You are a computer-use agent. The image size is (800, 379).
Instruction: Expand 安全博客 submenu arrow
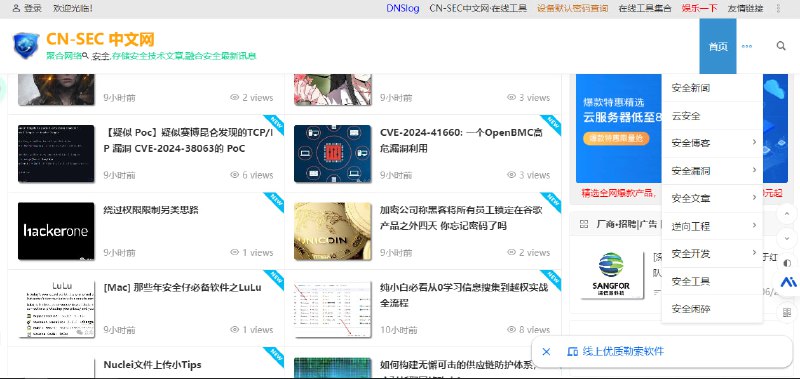click(x=754, y=142)
